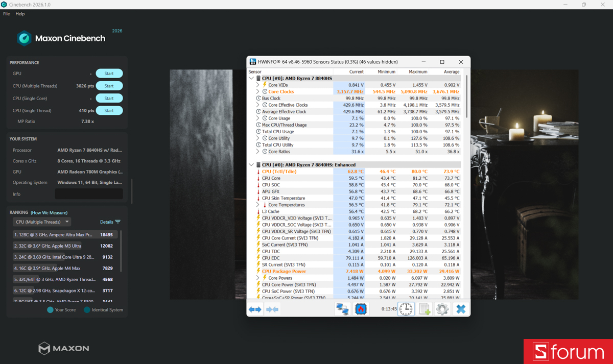Collapse the first CPU [#0] AMD Ryzen 7 8840HS group
Viewport: 613px width, 364px height.
point(251,78)
